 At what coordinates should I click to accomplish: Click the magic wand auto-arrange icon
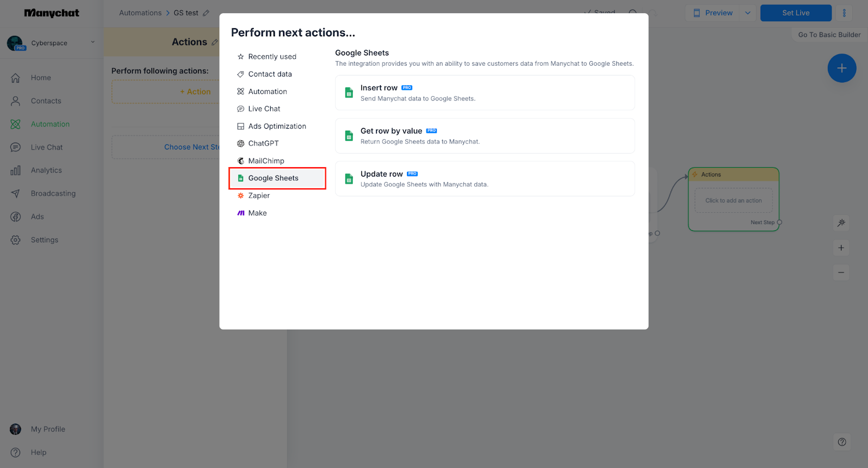coord(841,223)
